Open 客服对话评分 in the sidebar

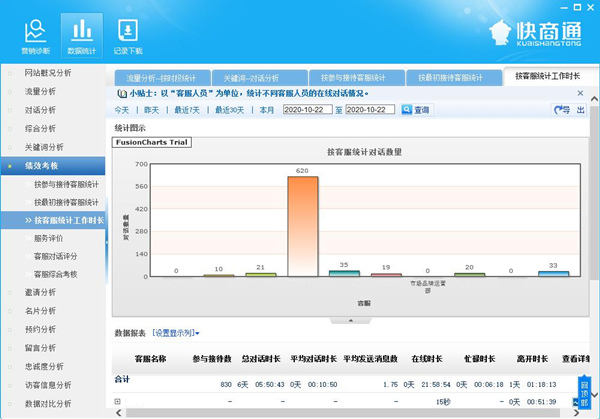pyautogui.click(x=60, y=256)
